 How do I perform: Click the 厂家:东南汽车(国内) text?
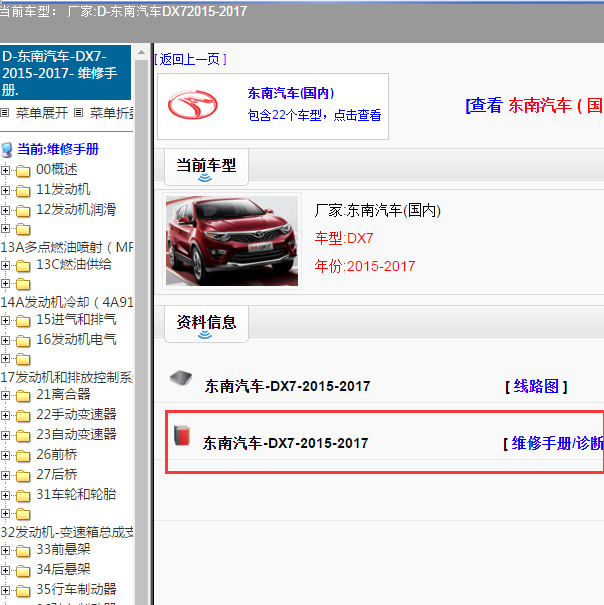(377, 211)
